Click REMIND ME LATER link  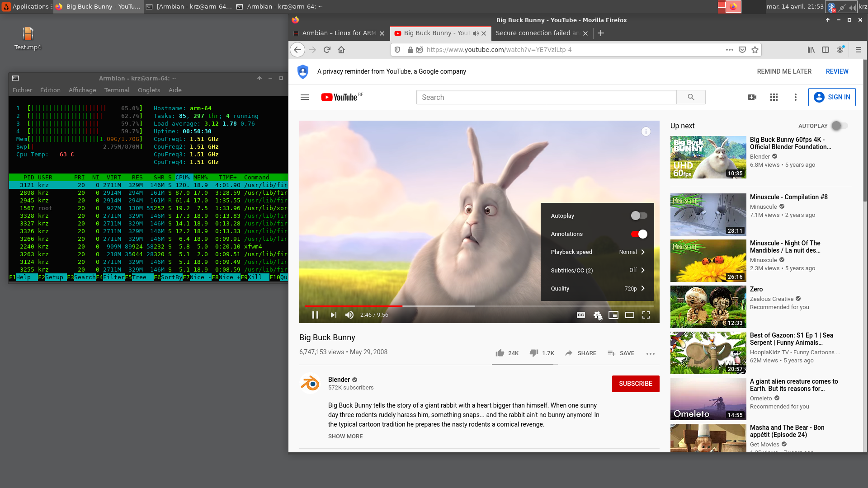pos(784,71)
